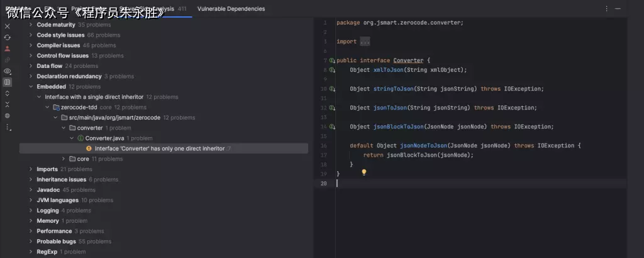Select Converter.java in the problems tree
Screen dimensions: 644x258
104,138
